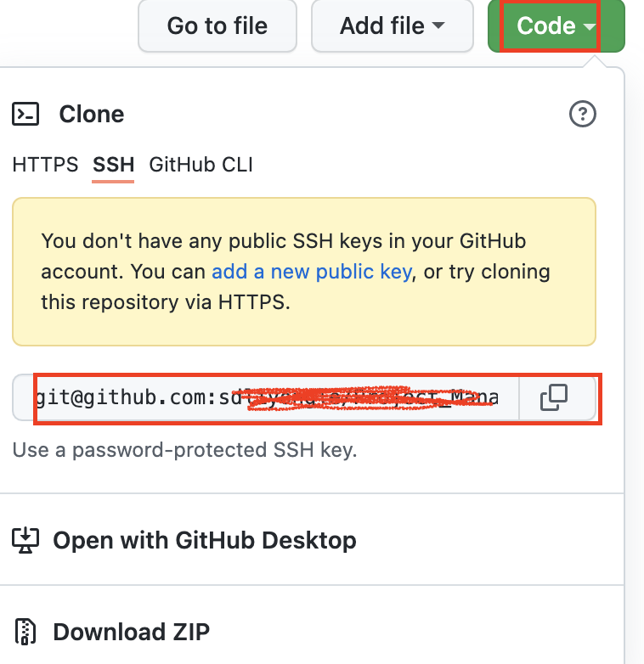This screenshot has width=644, height=664.
Task: Click the green Code button label
Action: pyautogui.click(x=545, y=25)
